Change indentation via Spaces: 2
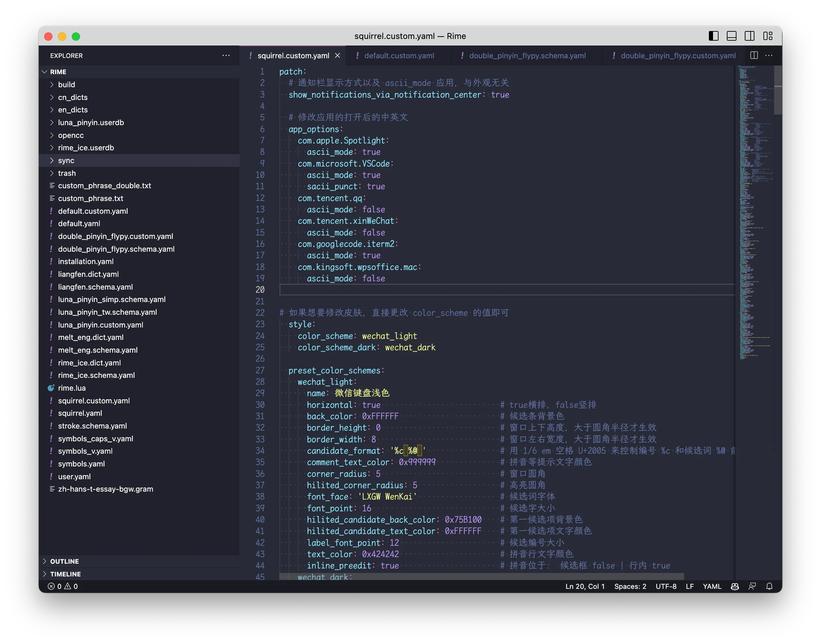Image resolution: width=821 pixels, height=644 pixels. click(x=630, y=586)
